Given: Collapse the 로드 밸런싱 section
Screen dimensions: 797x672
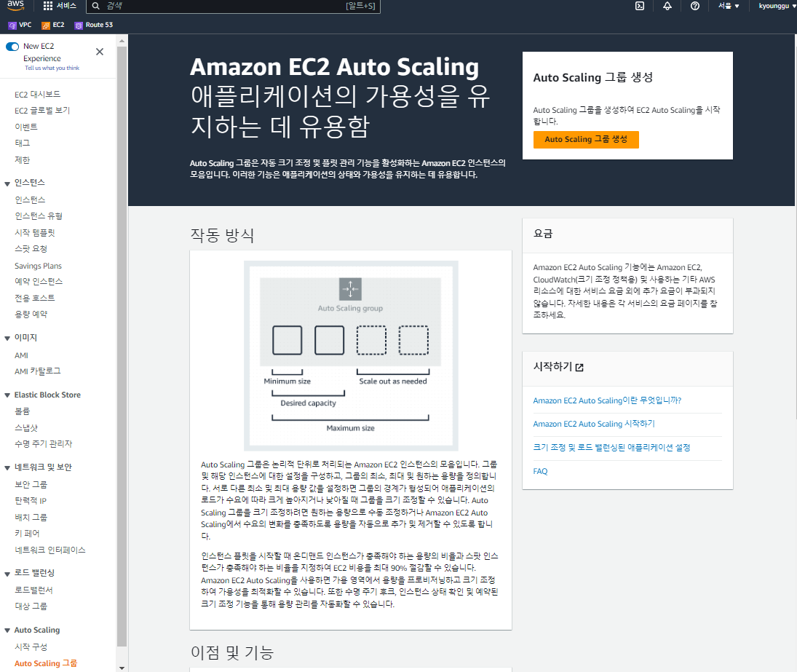Looking at the screenshot, I should [x=7, y=574].
